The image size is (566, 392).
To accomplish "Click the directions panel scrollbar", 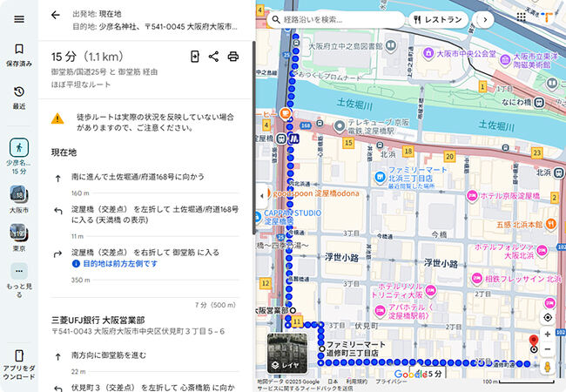I will coord(253,137).
